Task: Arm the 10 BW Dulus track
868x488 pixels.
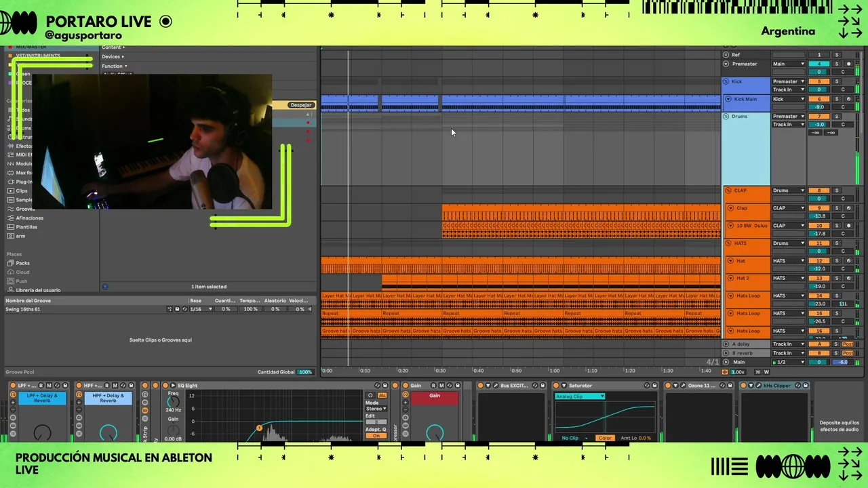Action: 848,226
